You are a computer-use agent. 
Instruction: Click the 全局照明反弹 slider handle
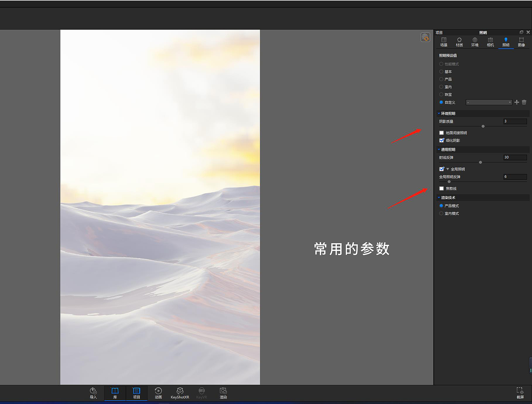(x=449, y=182)
